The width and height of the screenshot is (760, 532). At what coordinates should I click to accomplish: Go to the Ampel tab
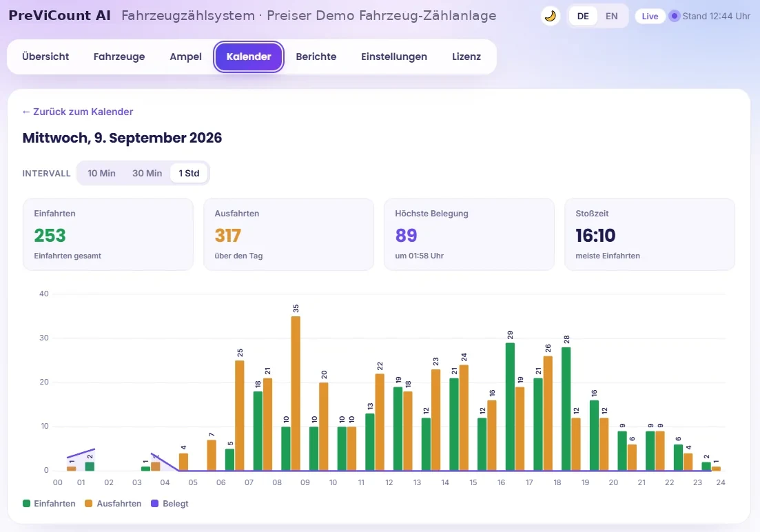tap(185, 57)
